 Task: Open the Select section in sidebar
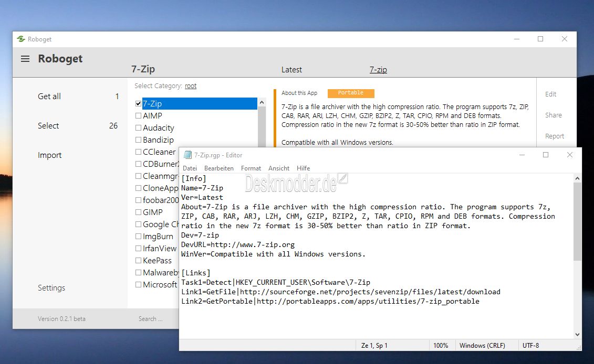[48, 126]
